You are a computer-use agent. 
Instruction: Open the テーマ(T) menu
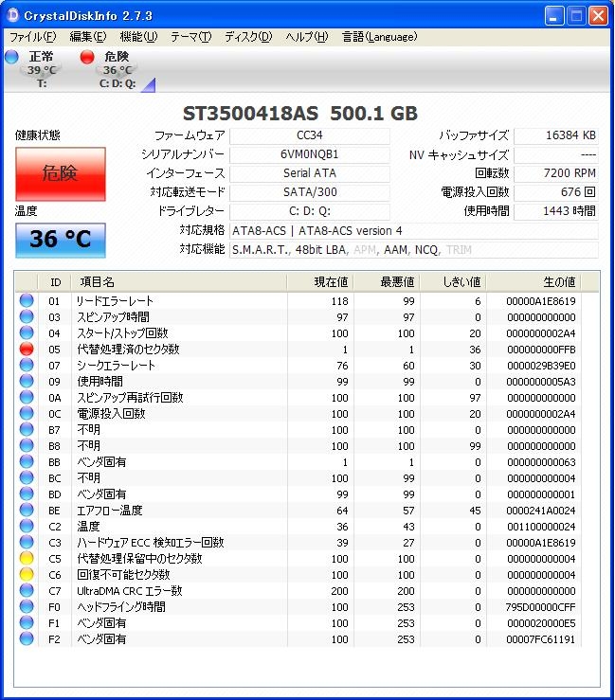pos(191,37)
